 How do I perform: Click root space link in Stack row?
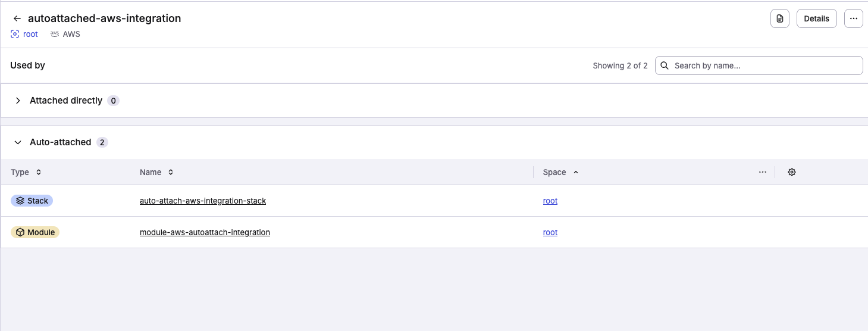[550, 201]
